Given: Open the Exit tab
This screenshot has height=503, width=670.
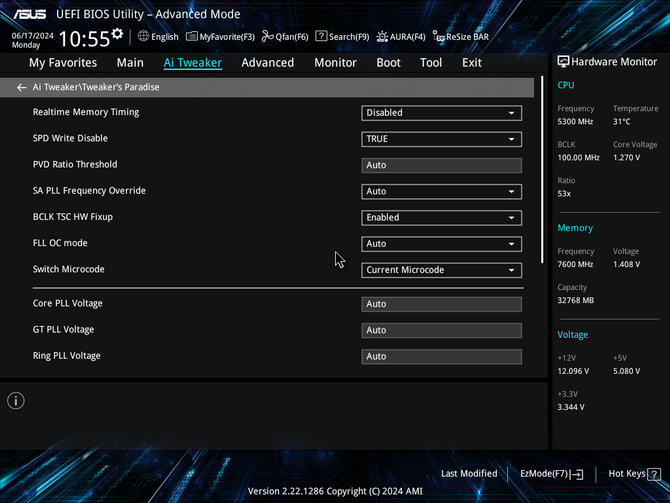Looking at the screenshot, I should coord(472,63).
